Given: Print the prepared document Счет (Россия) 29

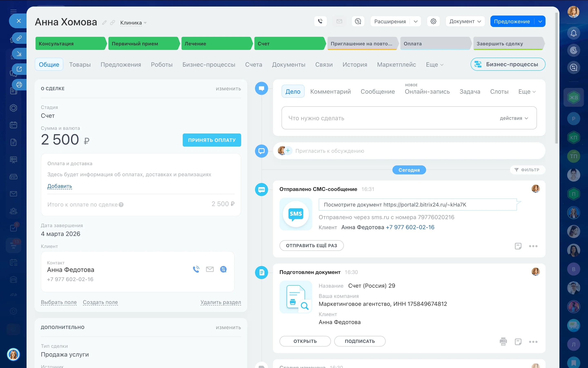Looking at the screenshot, I should click(x=503, y=341).
